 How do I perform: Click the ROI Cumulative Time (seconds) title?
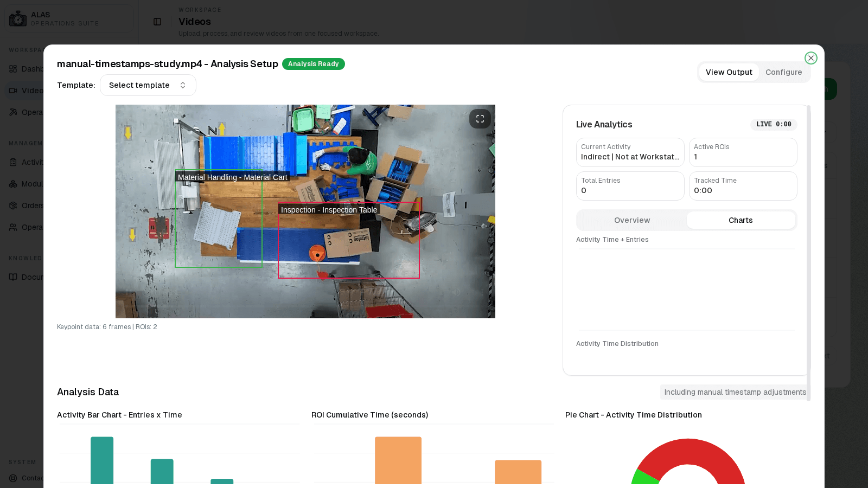coord(369,415)
